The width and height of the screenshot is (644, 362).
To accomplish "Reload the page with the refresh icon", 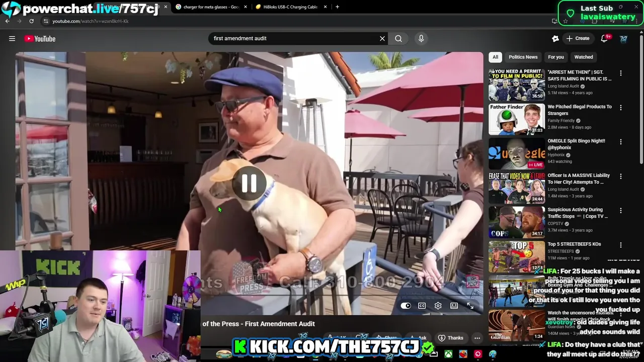I will [x=31, y=21].
